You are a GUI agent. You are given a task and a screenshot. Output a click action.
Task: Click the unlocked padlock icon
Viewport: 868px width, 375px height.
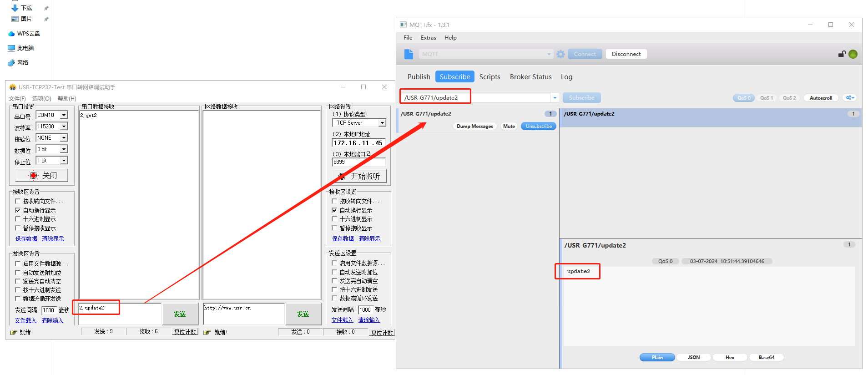842,54
